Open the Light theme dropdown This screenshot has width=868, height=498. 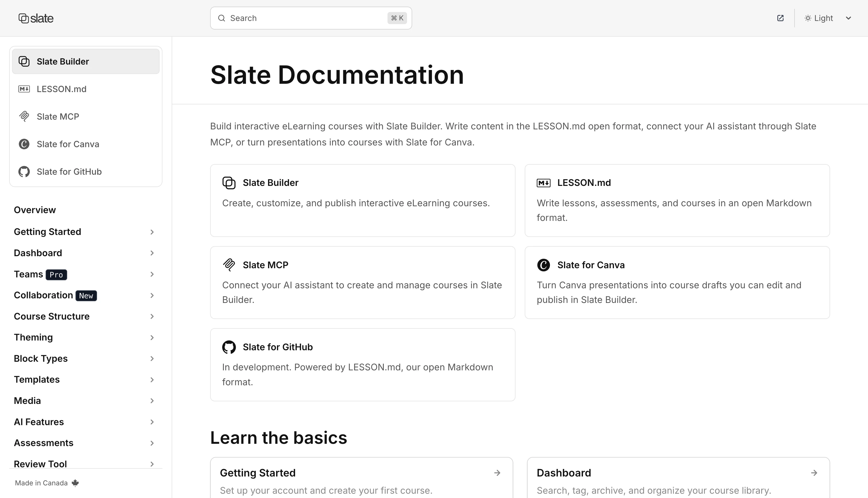(x=828, y=18)
